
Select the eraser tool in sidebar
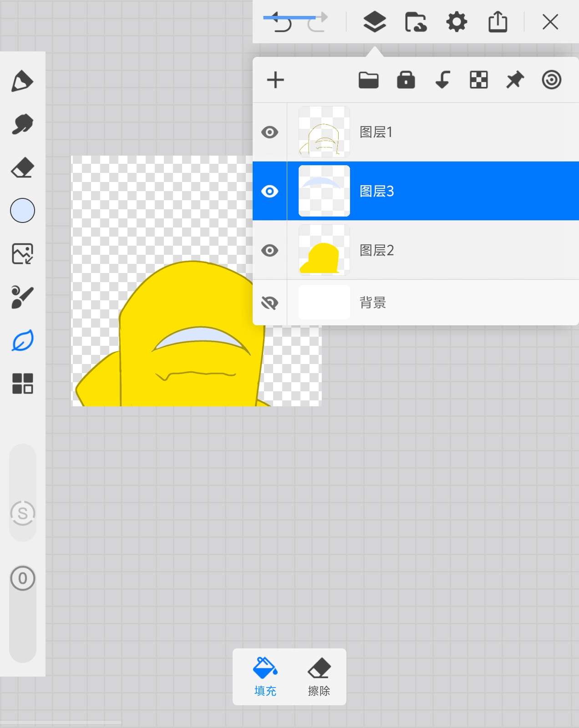tap(22, 167)
